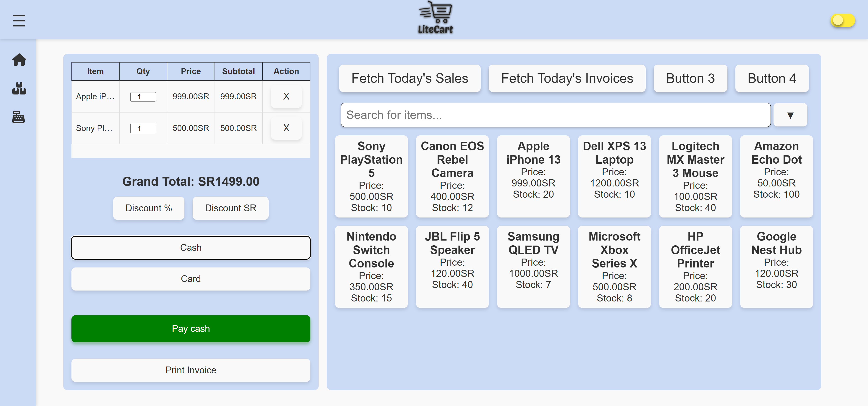Select Cash payment method

pyautogui.click(x=191, y=248)
